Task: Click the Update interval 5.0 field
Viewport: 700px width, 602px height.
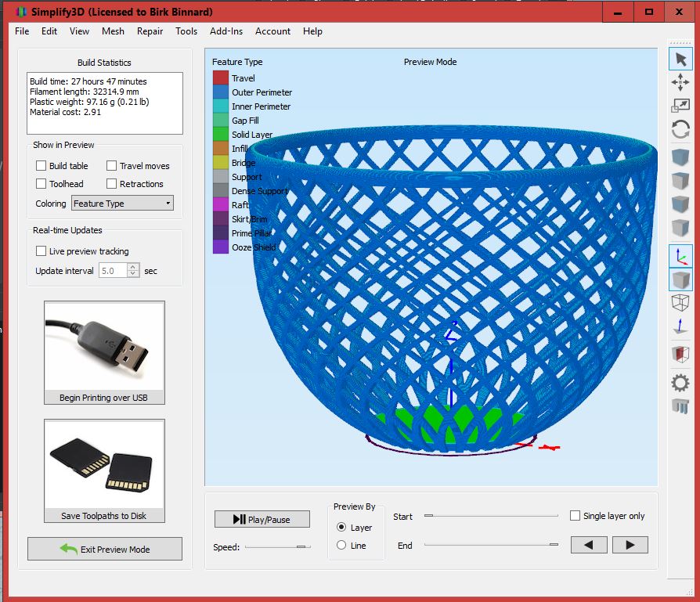Action: (114, 270)
